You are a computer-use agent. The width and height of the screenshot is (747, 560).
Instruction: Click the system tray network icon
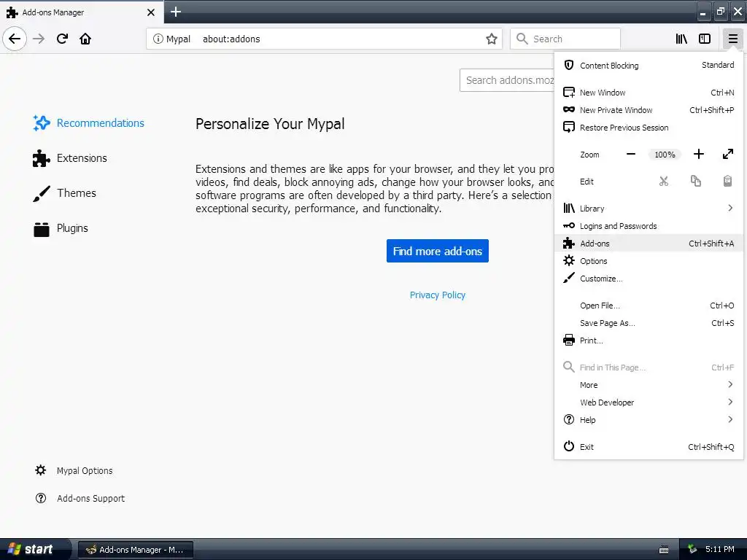click(x=692, y=549)
